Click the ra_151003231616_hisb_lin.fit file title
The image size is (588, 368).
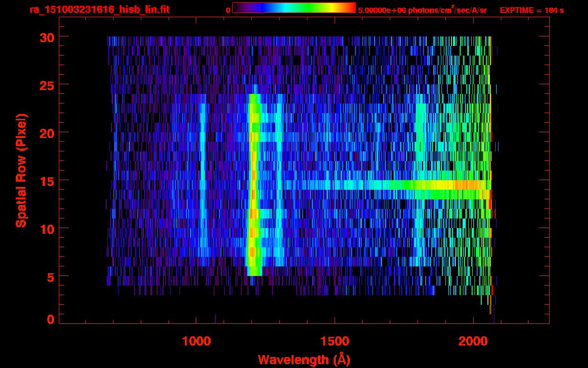click(x=99, y=10)
